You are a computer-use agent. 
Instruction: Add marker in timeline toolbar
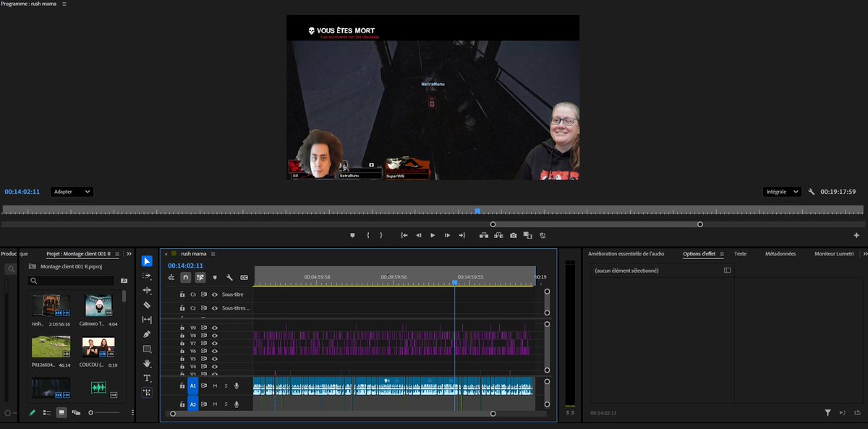click(215, 277)
